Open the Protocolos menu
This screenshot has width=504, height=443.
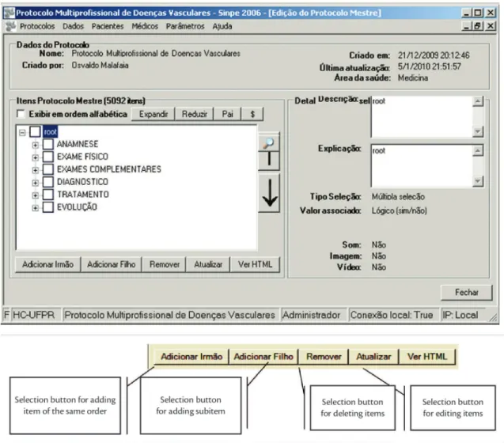37,26
